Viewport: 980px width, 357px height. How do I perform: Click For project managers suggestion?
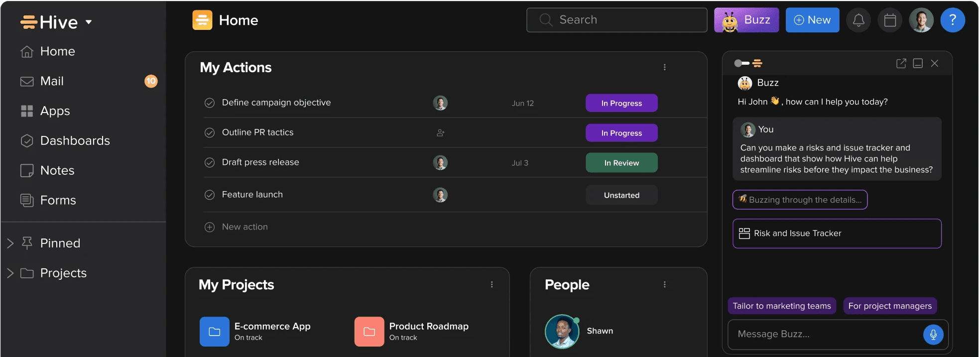[890, 306]
